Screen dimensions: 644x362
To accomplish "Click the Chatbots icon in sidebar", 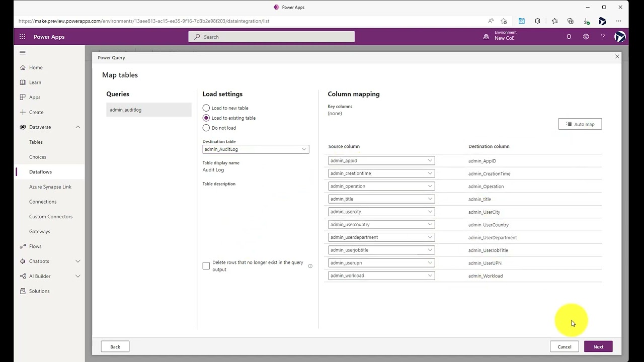I will tap(23, 261).
